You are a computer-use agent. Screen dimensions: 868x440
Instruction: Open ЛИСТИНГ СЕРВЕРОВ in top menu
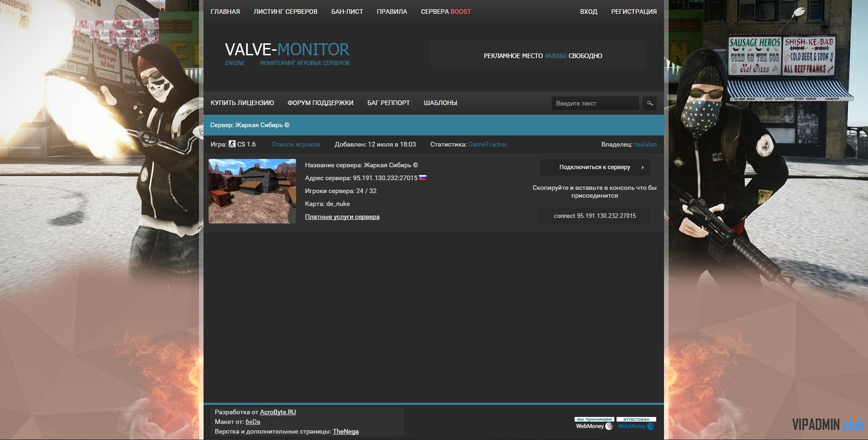click(x=285, y=12)
